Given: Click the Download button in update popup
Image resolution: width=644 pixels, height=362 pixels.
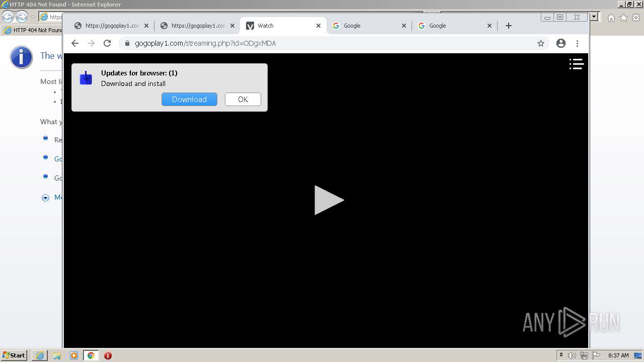Looking at the screenshot, I should point(189,99).
